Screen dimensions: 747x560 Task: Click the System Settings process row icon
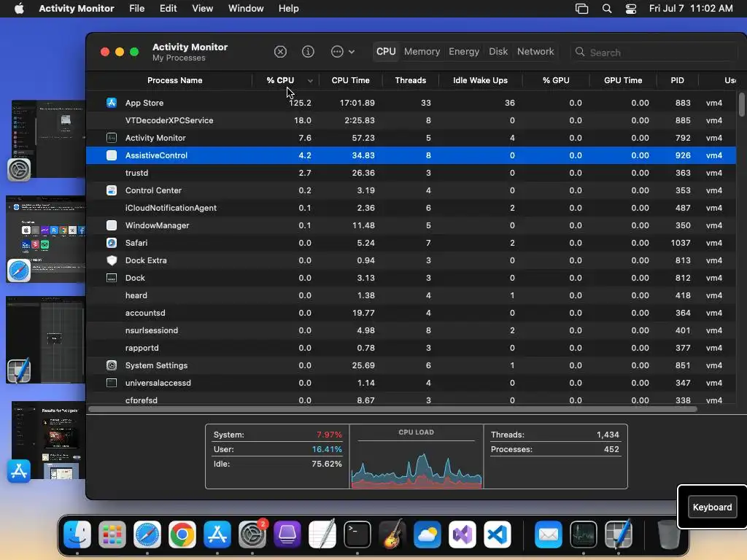pos(112,365)
